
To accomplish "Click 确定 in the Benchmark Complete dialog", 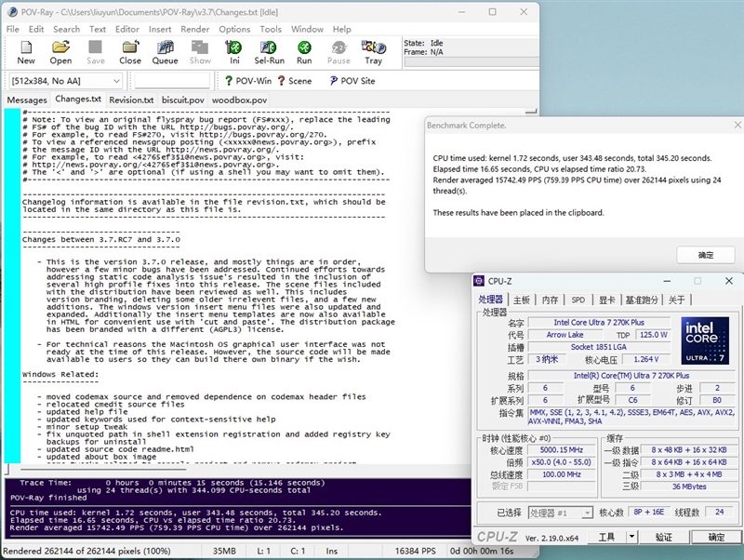I will [x=706, y=255].
